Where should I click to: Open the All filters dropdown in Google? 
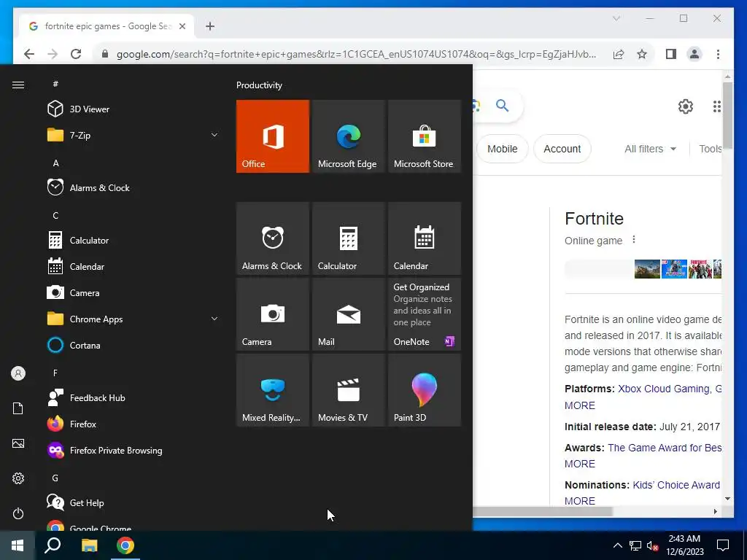[650, 149]
